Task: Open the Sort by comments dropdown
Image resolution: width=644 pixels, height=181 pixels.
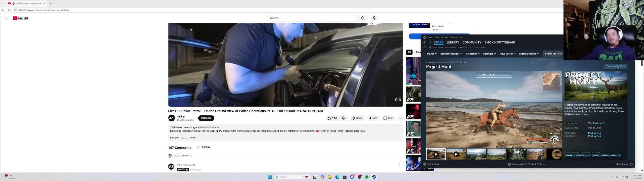Action: coord(204,147)
